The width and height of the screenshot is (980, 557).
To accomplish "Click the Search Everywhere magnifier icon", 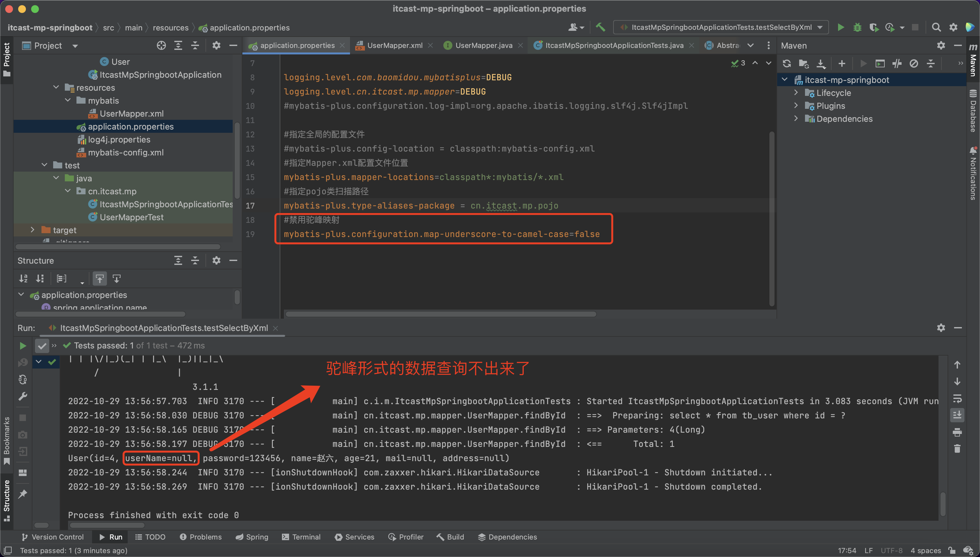I will point(936,27).
